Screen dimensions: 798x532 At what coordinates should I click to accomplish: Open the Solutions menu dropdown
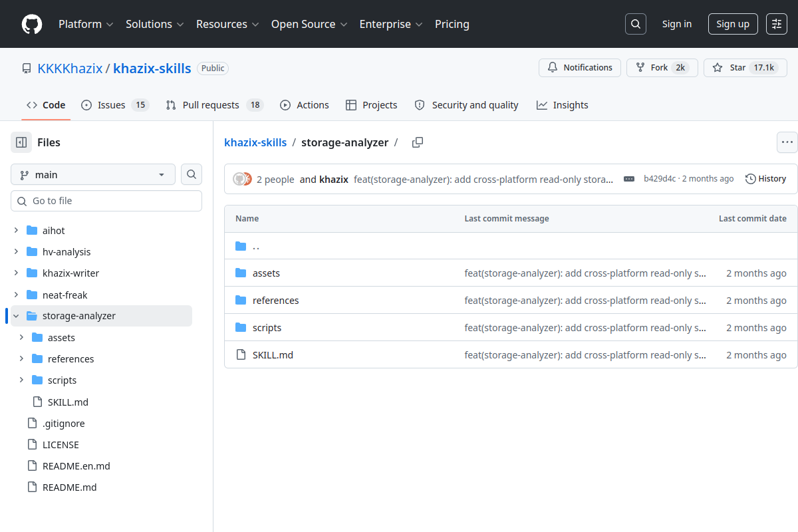(154, 24)
